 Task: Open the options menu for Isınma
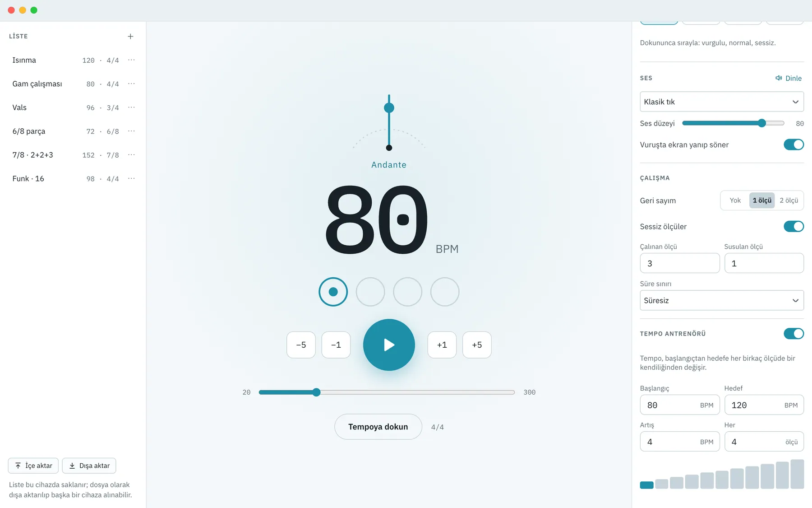[131, 60]
